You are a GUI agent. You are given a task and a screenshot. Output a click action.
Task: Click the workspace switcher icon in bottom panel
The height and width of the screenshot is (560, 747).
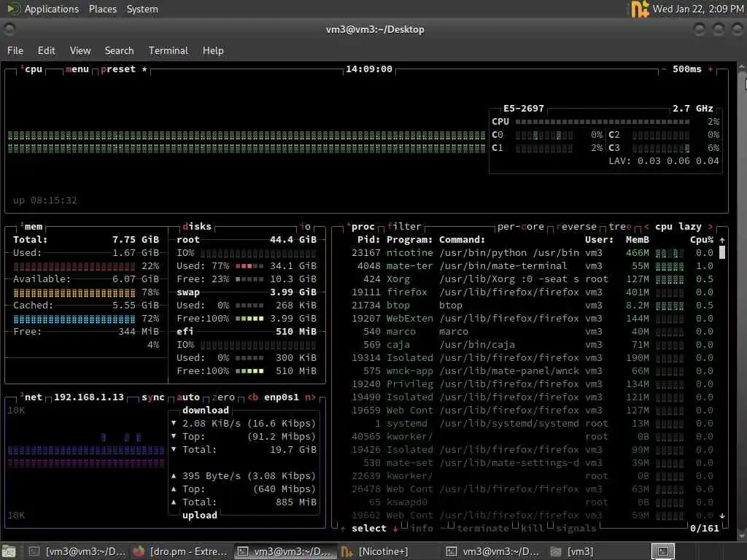click(663, 551)
